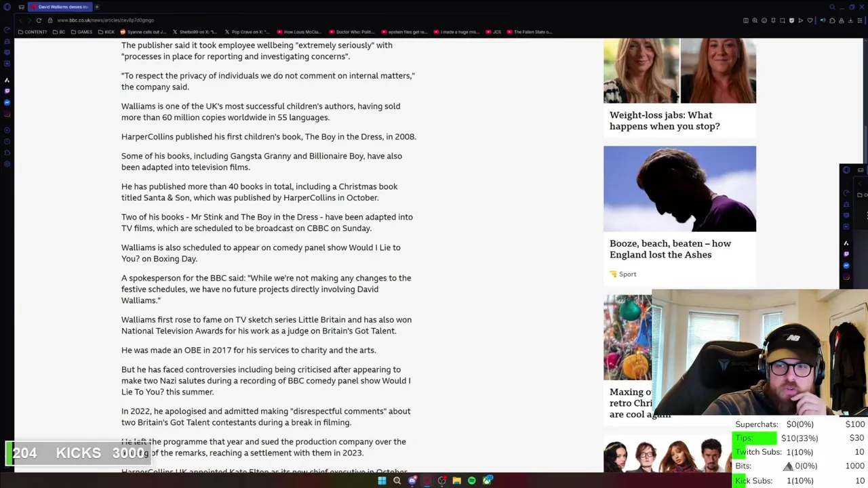Open Spotify from the taskbar
This screenshot has width=868, height=488.
[472, 481]
